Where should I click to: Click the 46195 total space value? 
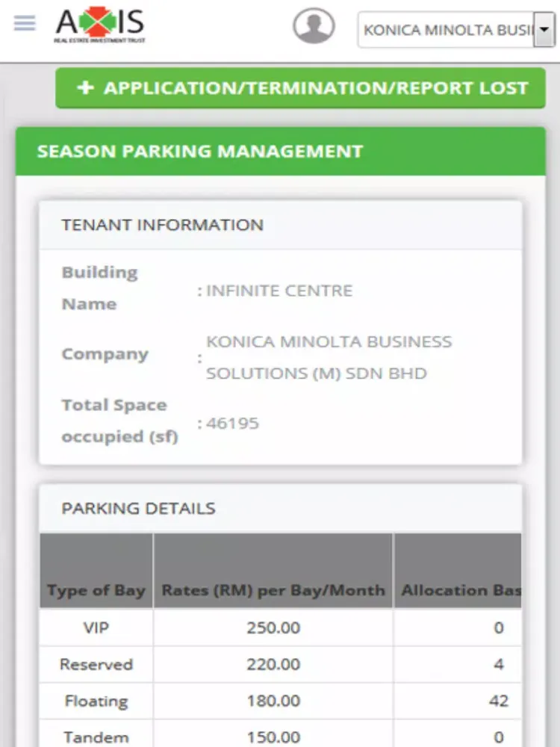tap(232, 423)
